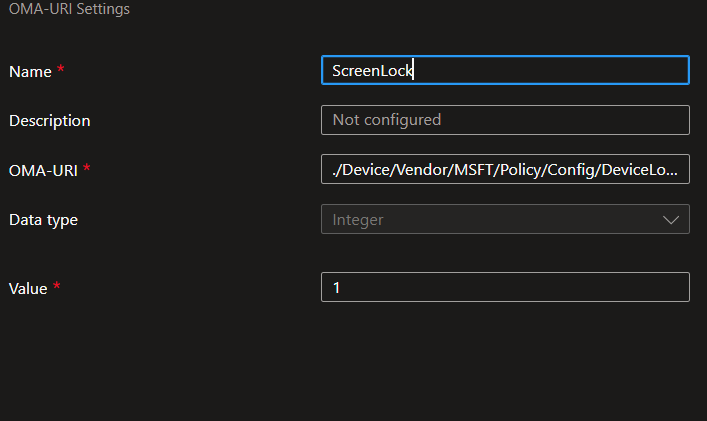Click the Value label
Image resolution: width=707 pixels, height=421 pixels.
28,288
